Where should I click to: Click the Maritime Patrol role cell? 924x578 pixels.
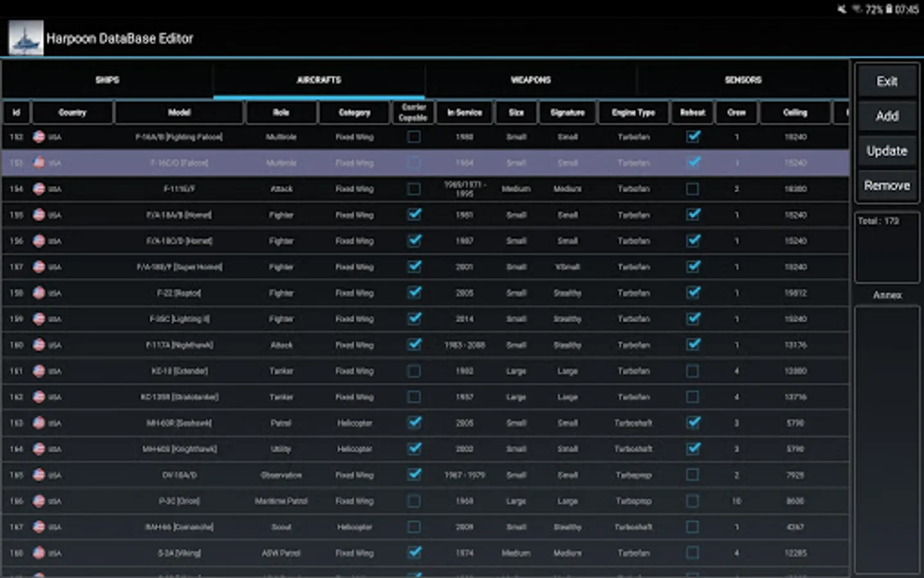(x=281, y=501)
